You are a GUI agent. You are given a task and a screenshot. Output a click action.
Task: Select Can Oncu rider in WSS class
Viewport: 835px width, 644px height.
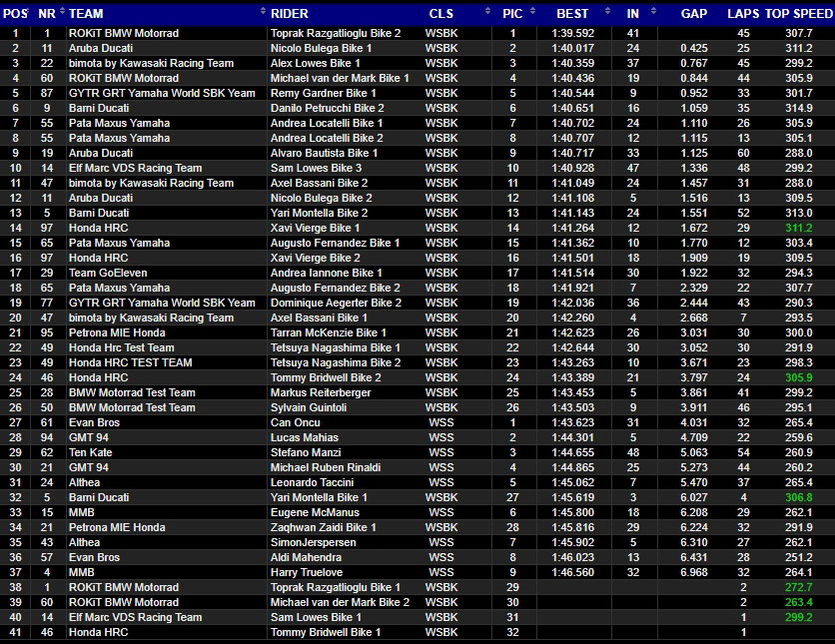(x=296, y=422)
